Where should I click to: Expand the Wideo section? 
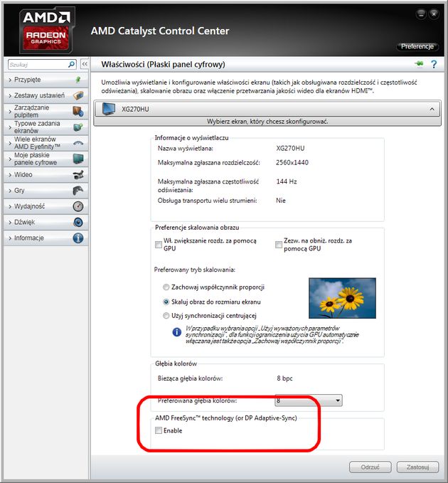[46, 175]
